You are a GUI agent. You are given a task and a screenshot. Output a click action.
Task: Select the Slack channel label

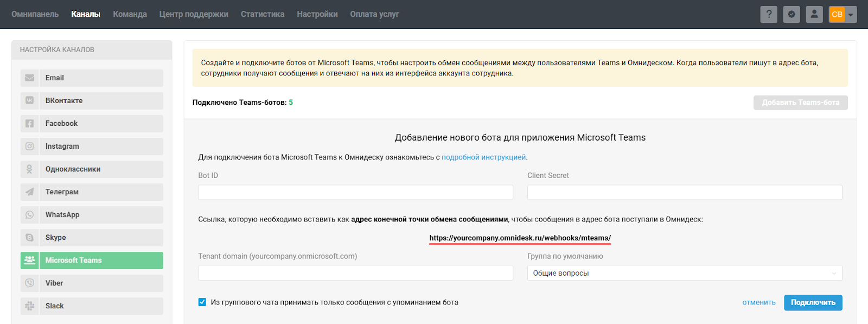(x=54, y=306)
